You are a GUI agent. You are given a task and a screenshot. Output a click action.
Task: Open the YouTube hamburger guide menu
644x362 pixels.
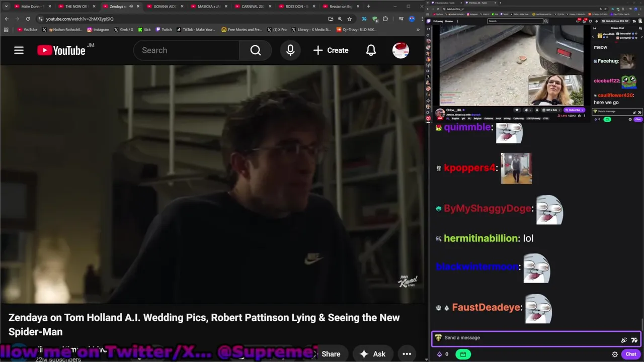(19, 50)
